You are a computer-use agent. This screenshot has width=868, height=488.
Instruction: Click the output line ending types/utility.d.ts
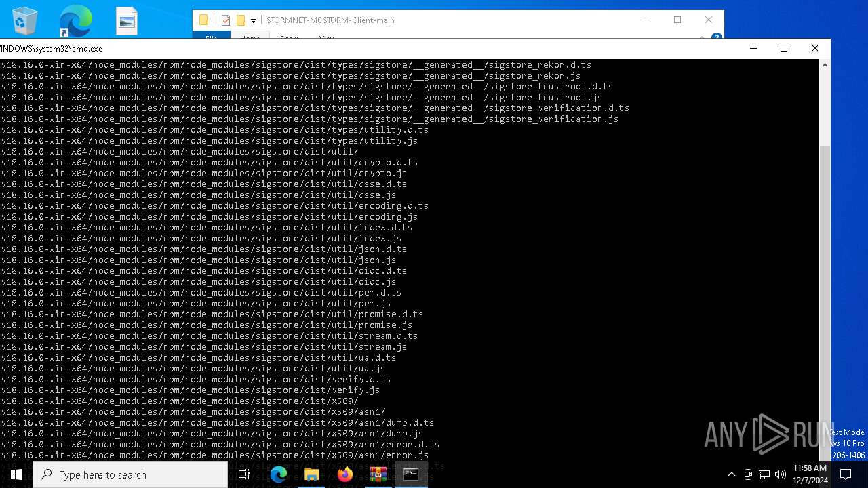pos(214,130)
